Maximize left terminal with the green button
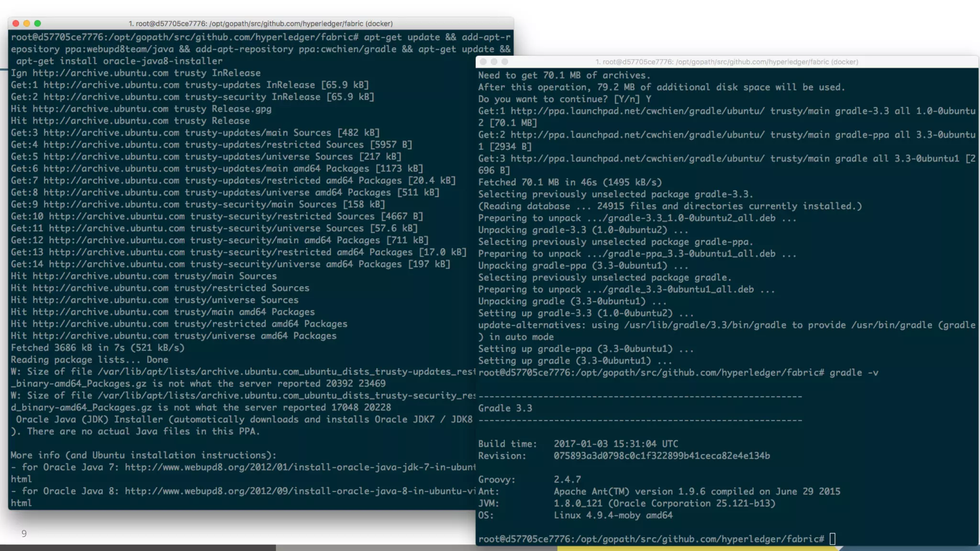This screenshot has height=551, width=980. pos(38,23)
